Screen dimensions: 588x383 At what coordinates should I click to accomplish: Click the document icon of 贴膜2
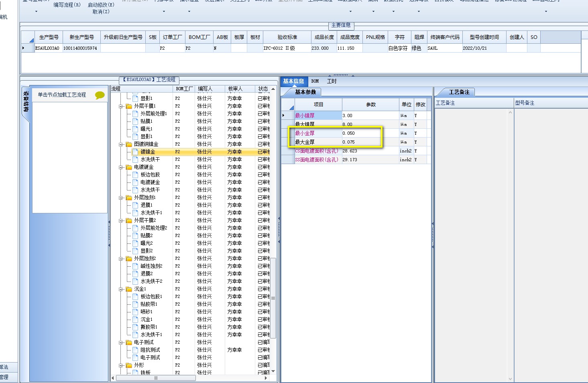(x=135, y=236)
